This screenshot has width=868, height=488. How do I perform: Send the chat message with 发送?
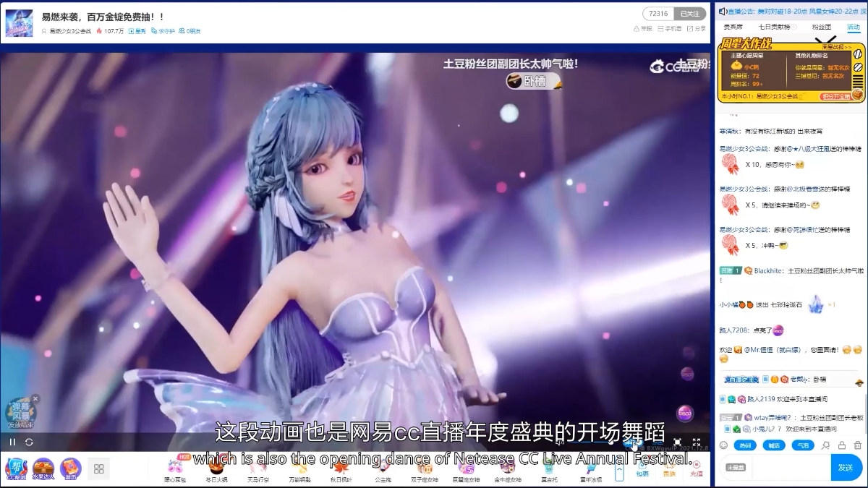[x=846, y=468]
